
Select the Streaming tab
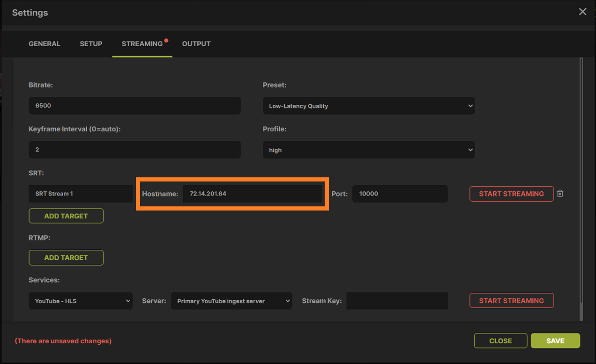pyautogui.click(x=142, y=44)
